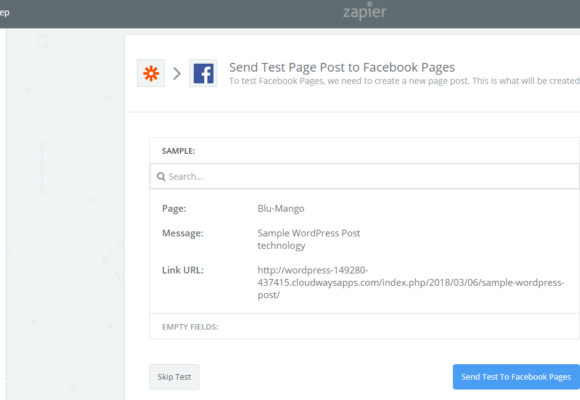580x400 pixels.
Task: Click the Send Test Page Post heading
Action: coord(342,67)
